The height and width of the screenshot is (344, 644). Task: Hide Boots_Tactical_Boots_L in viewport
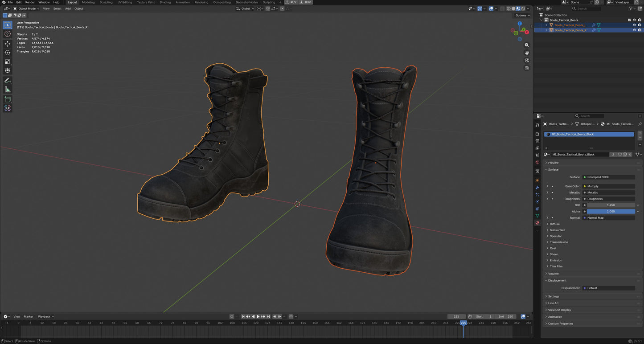[634, 25]
